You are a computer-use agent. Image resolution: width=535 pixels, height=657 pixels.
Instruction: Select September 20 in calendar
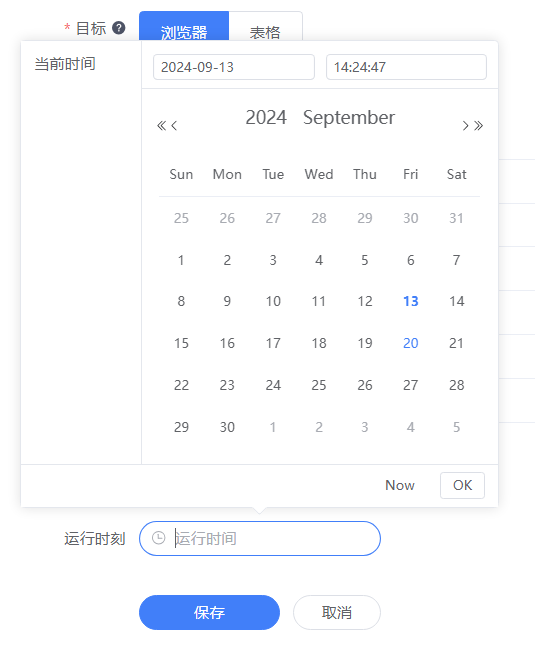pyautogui.click(x=411, y=343)
